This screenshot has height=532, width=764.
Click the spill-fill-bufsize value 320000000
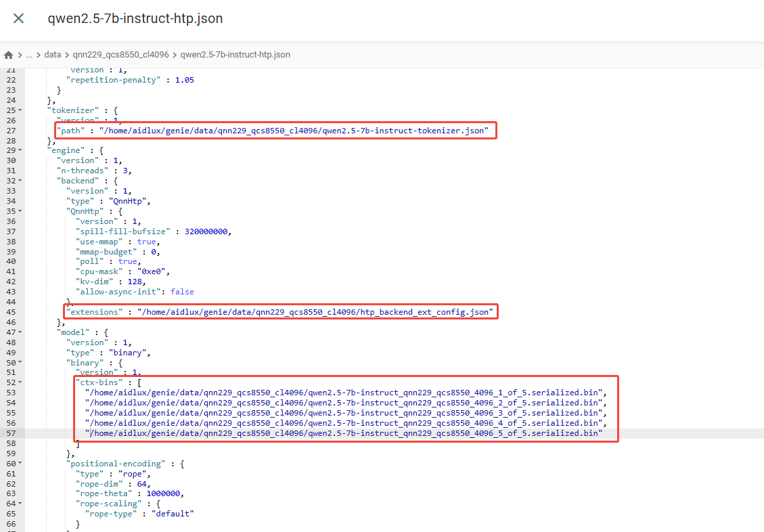206,231
